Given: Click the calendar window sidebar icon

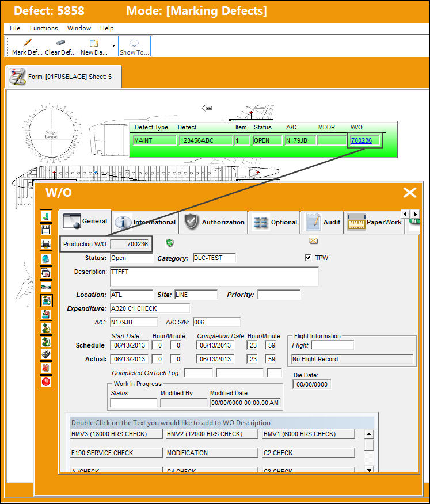Looking at the screenshot, I should 46,273.
